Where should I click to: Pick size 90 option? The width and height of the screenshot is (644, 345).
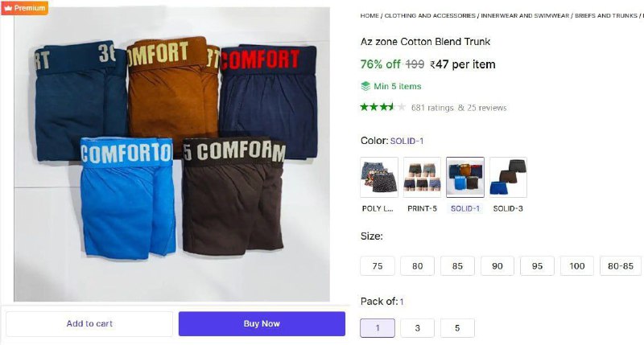497,265
